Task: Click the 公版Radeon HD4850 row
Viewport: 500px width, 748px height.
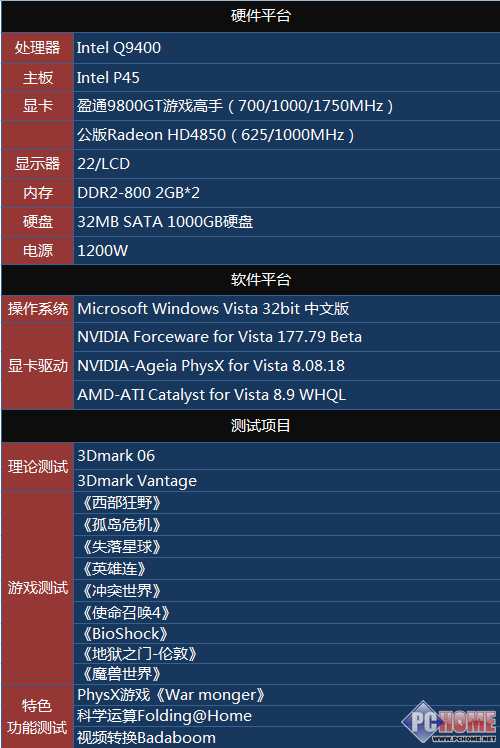Action: tap(287, 135)
